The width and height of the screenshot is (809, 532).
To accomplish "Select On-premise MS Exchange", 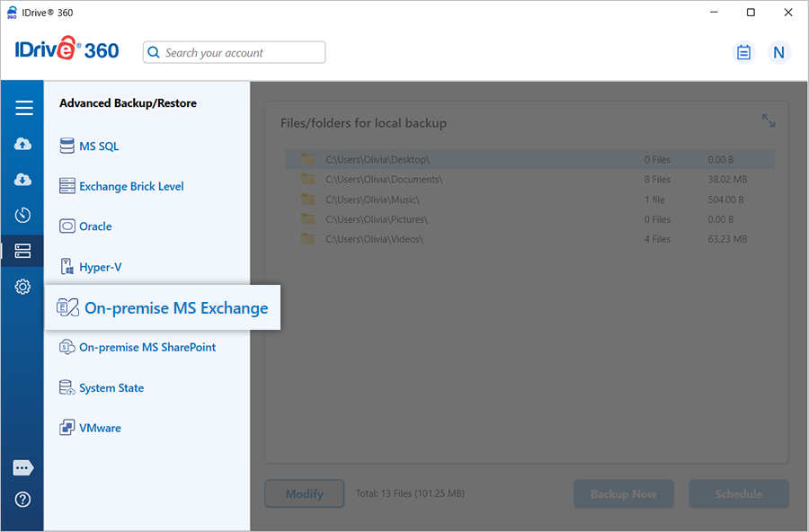I will 175,308.
